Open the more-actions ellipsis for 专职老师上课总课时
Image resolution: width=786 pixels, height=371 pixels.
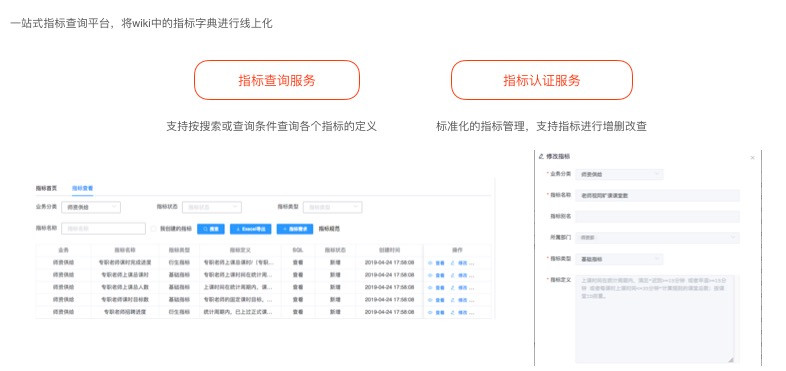point(471,275)
